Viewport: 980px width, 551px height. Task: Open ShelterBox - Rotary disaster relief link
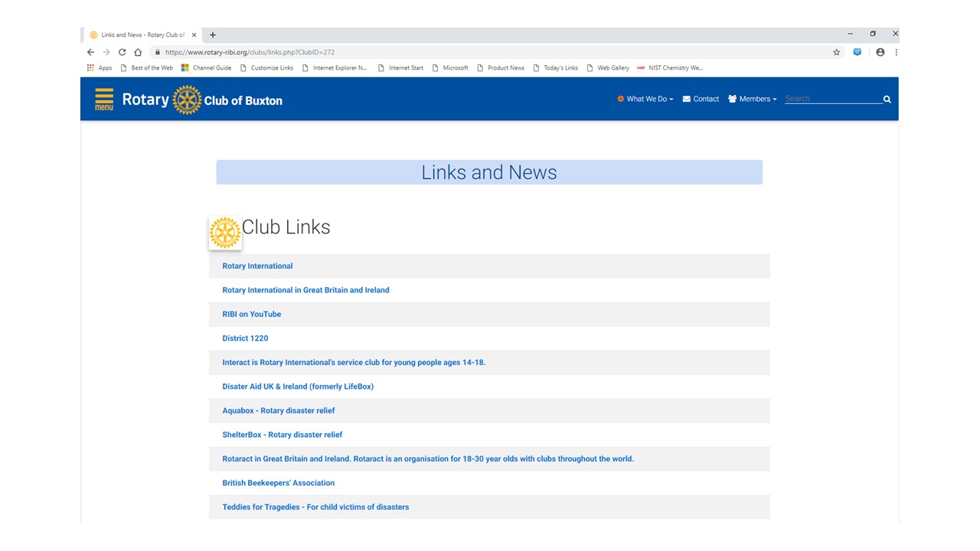point(282,435)
